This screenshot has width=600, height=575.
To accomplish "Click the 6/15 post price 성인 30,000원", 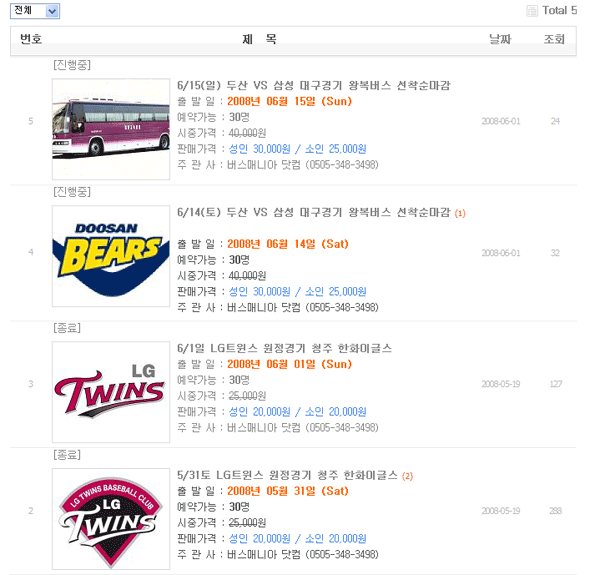I will [263, 149].
